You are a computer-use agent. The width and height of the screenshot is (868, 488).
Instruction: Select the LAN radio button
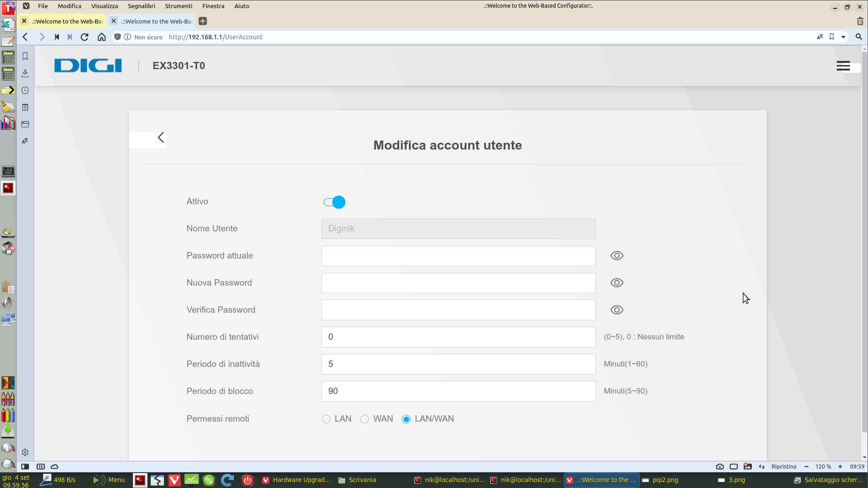[x=326, y=419]
